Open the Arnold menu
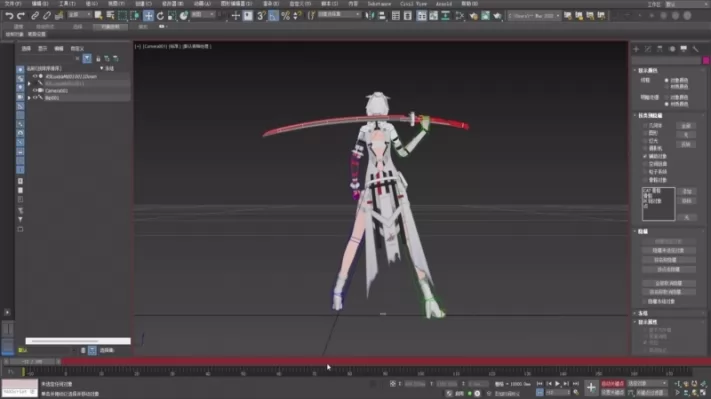Viewport: 711px width, 399px height. click(443, 4)
